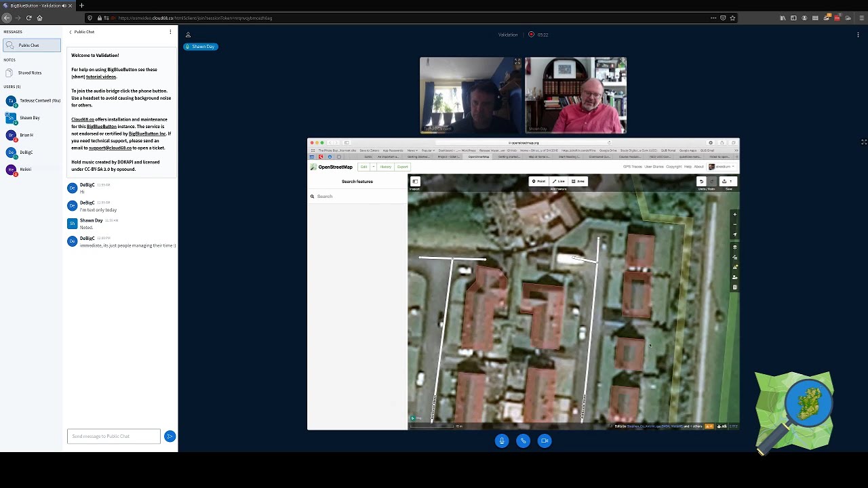Screen dimensions: 868x488
Task: Open OSM user account dropdown
Action: 722,167
